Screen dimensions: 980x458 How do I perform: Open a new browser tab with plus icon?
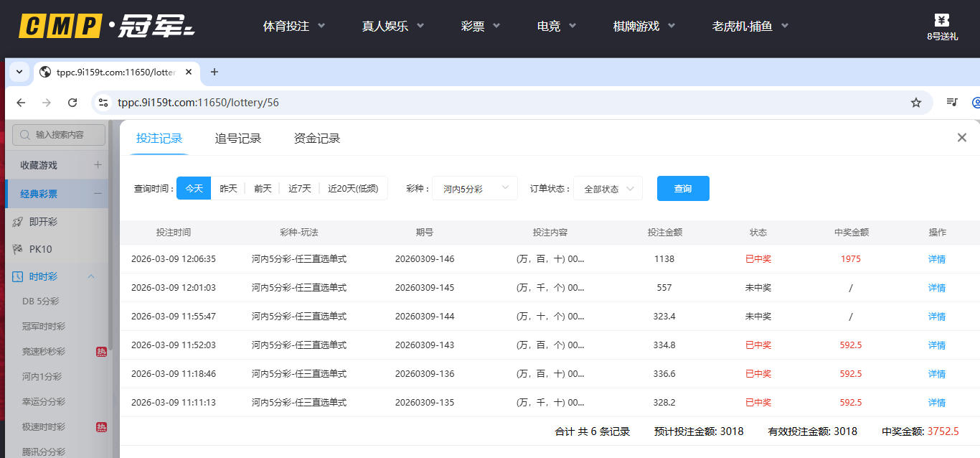(214, 72)
